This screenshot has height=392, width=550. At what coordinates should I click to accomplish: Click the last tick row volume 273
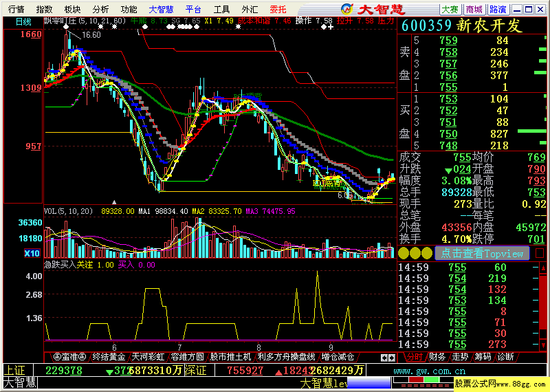click(x=497, y=345)
